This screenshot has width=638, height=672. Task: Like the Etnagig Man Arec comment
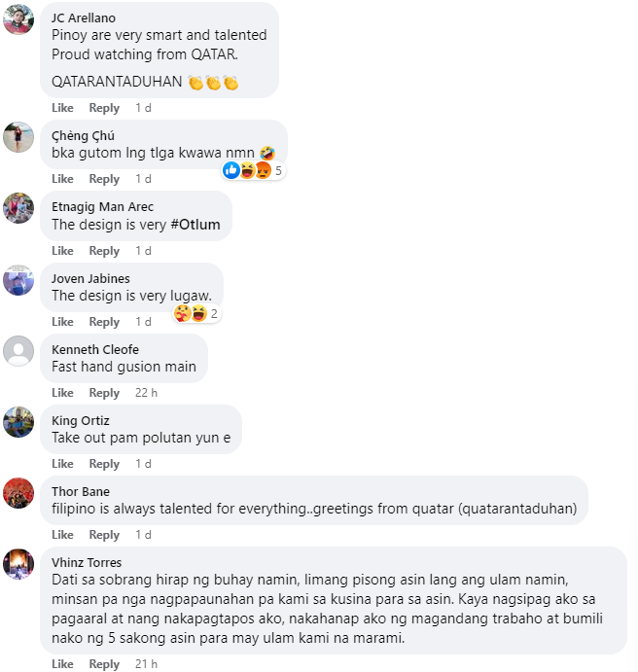tap(62, 251)
